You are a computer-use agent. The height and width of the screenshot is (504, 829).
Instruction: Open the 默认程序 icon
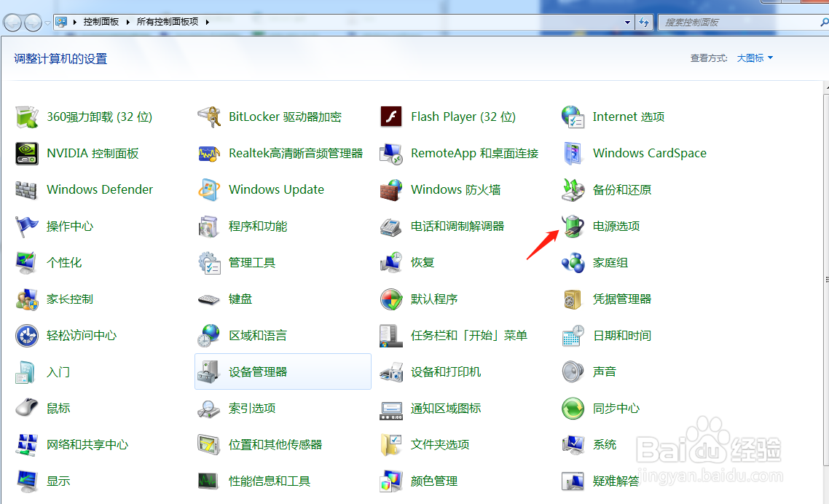click(x=391, y=299)
